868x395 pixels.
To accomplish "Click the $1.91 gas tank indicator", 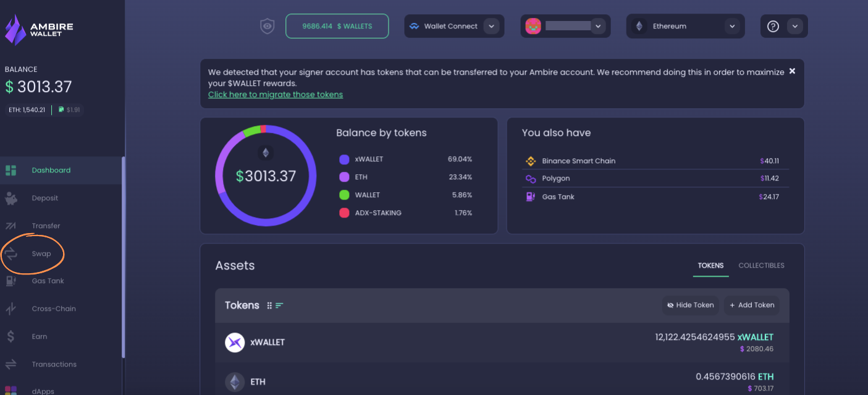I will tap(69, 109).
